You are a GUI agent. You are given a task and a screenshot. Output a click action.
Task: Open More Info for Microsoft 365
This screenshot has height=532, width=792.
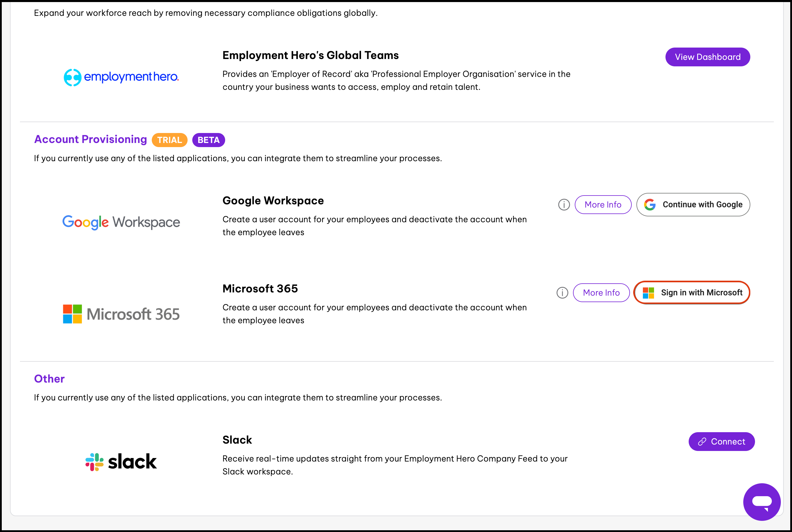[x=601, y=292]
